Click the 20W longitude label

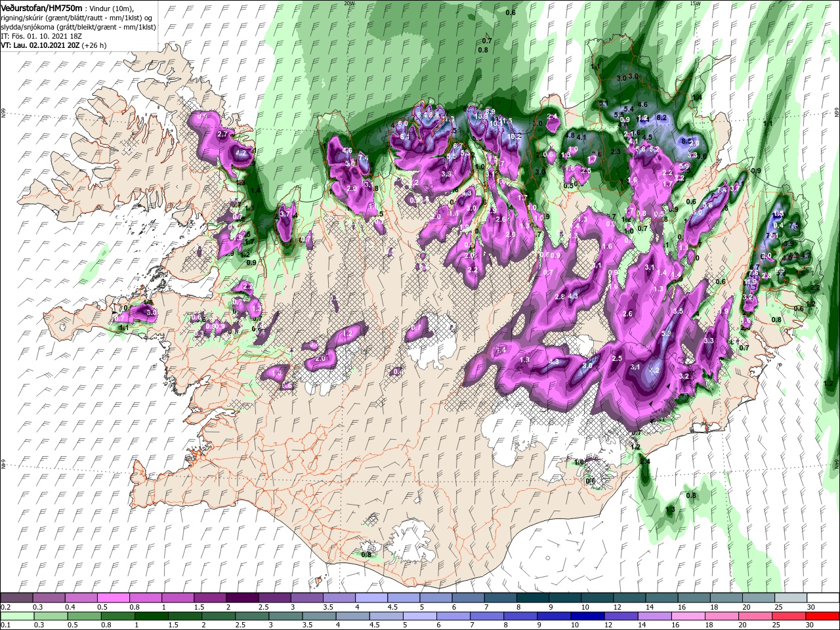(x=349, y=3)
